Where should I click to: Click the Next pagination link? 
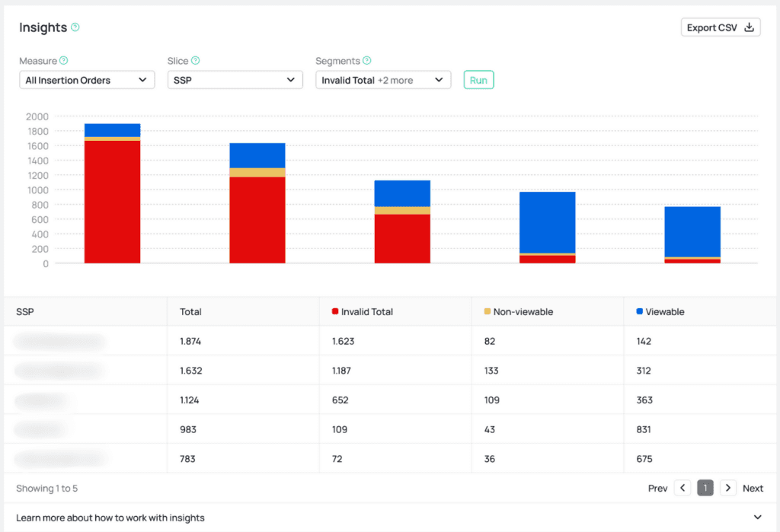coord(753,488)
